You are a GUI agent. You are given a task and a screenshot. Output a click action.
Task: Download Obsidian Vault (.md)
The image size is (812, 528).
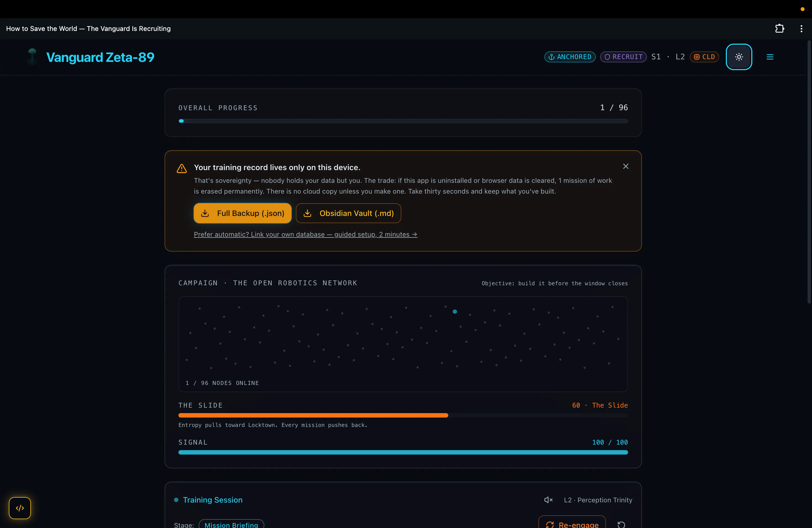click(348, 213)
